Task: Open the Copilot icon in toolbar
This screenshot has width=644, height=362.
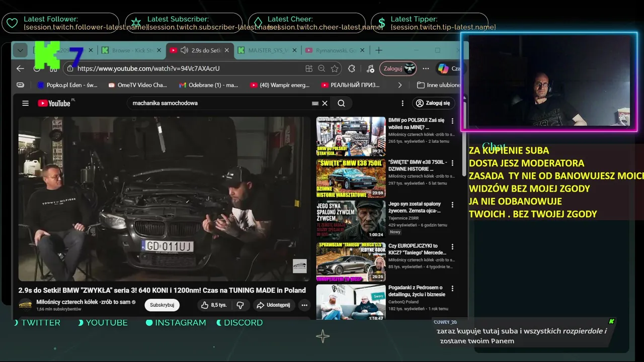Action: coord(443,68)
